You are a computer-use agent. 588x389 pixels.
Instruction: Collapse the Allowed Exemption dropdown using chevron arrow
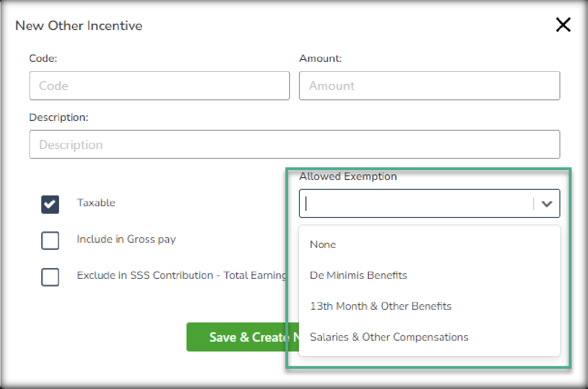point(547,204)
